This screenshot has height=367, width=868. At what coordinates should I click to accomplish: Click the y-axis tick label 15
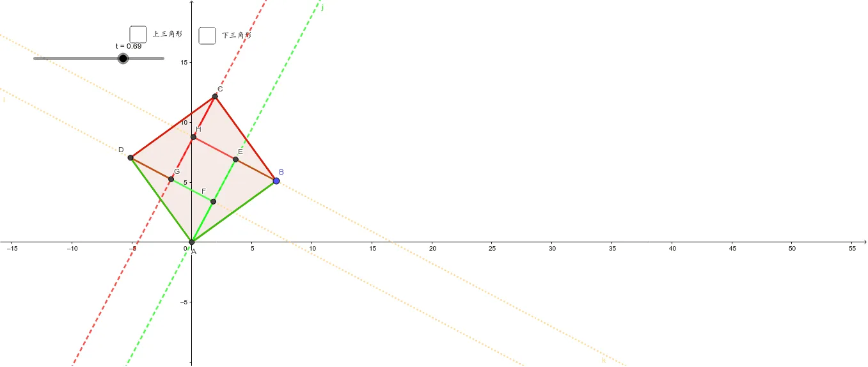tap(184, 62)
